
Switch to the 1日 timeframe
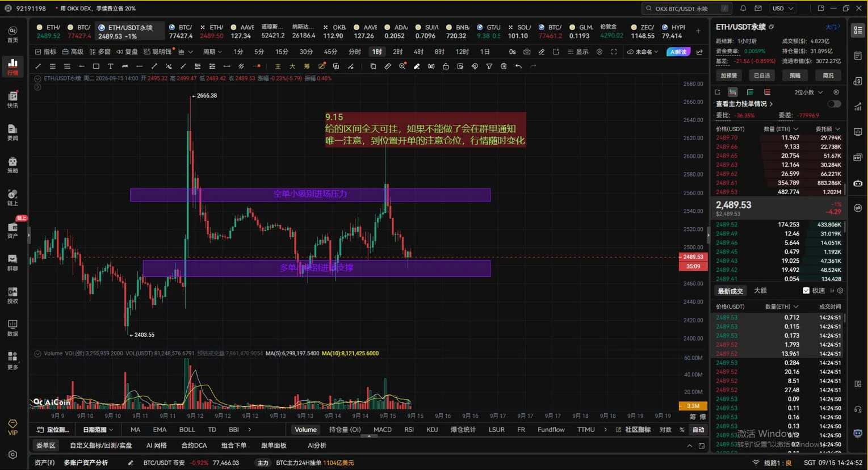click(485, 52)
